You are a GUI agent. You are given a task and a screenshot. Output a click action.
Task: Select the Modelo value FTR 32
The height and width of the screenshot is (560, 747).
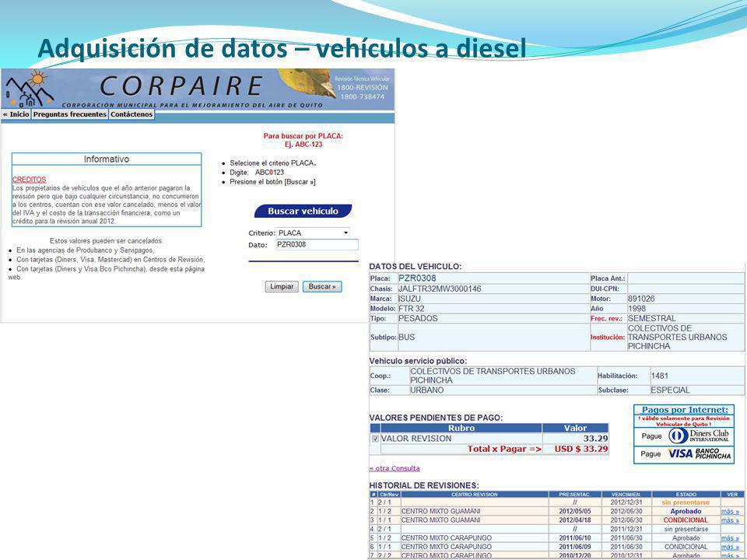click(411, 309)
